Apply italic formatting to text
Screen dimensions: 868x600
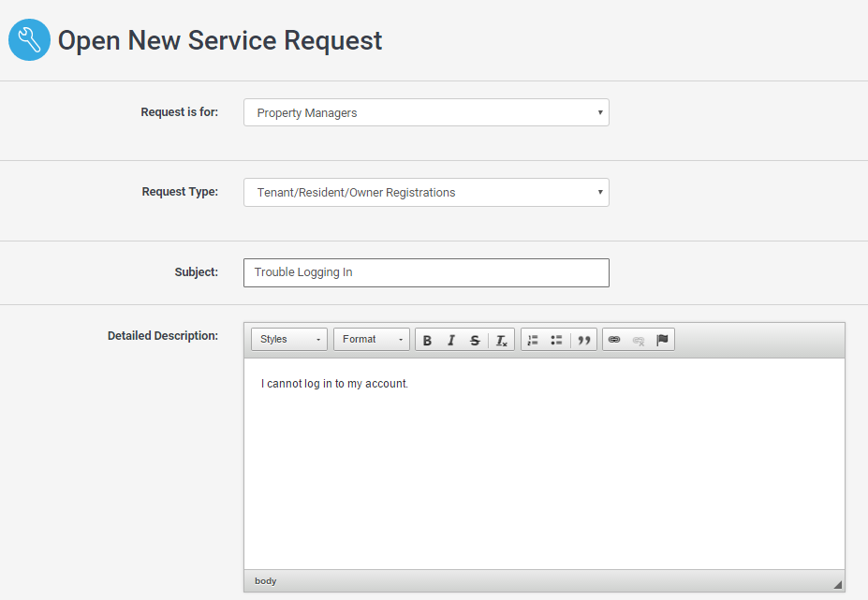(x=450, y=340)
